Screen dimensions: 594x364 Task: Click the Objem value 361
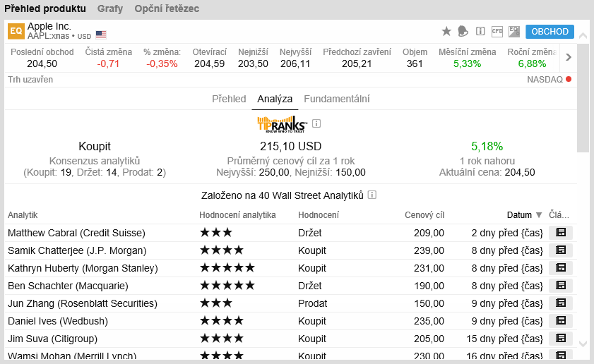point(415,63)
